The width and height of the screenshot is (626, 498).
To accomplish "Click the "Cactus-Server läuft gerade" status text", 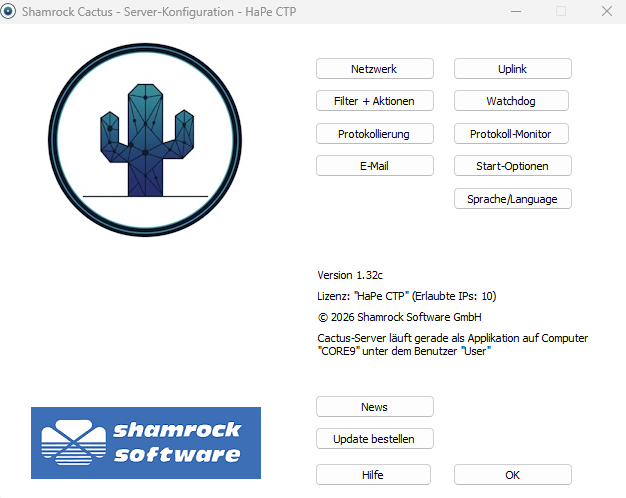I will tap(452, 344).
